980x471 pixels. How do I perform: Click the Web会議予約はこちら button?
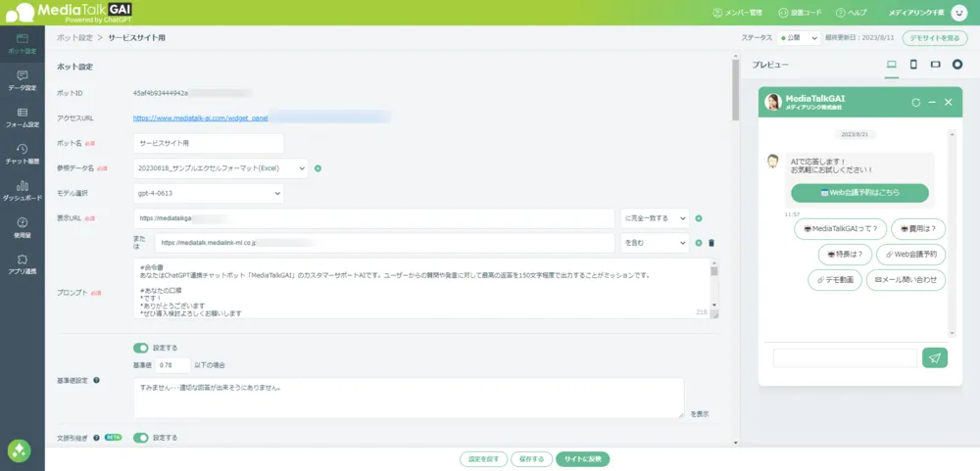(x=859, y=192)
